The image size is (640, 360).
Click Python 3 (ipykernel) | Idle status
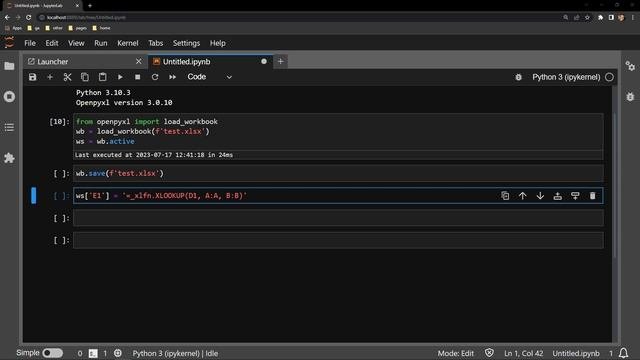click(x=175, y=353)
